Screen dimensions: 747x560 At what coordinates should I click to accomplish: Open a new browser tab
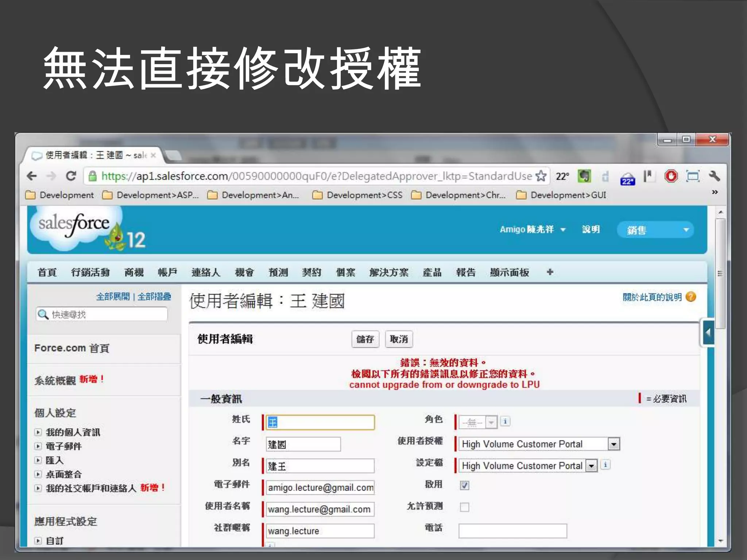[x=174, y=156]
